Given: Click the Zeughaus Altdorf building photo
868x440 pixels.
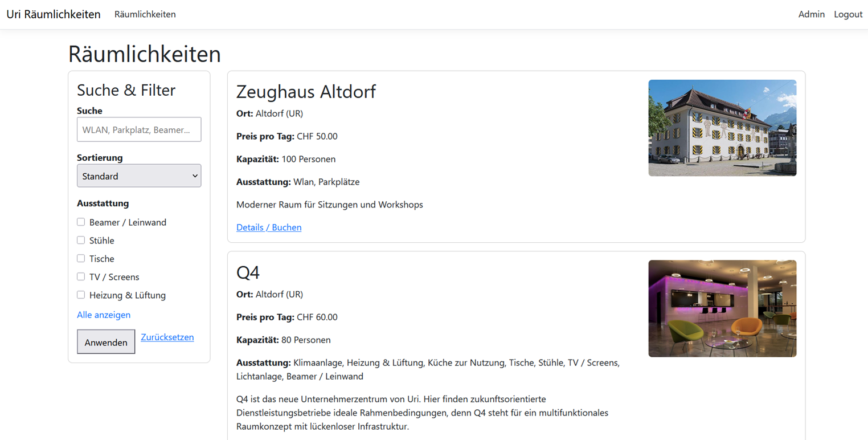Looking at the screenshot, I should (722, 128).
